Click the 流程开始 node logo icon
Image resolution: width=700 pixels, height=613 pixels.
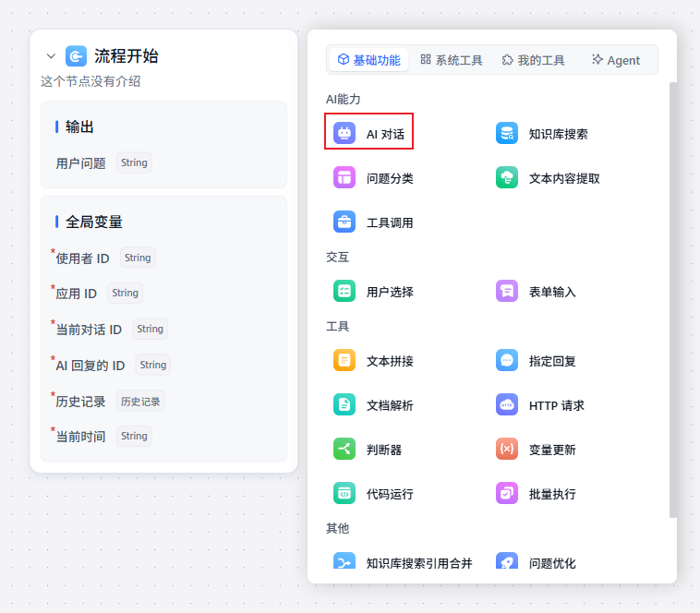coord(76,56)
